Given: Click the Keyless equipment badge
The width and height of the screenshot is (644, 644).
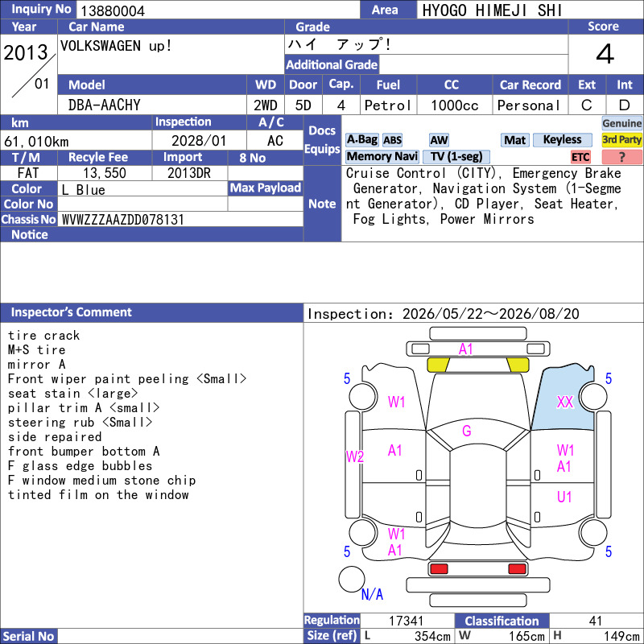Looking at the screenshot, I should coord(562,139).
